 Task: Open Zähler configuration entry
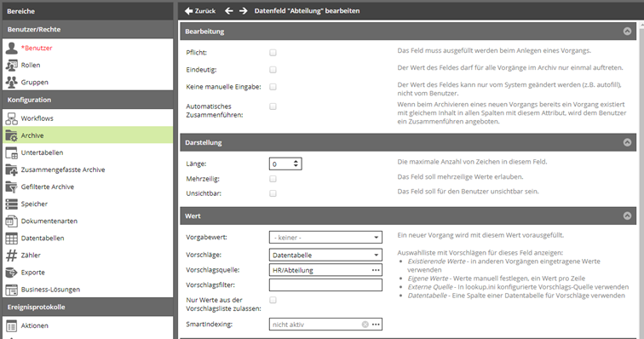coord(31,256)
